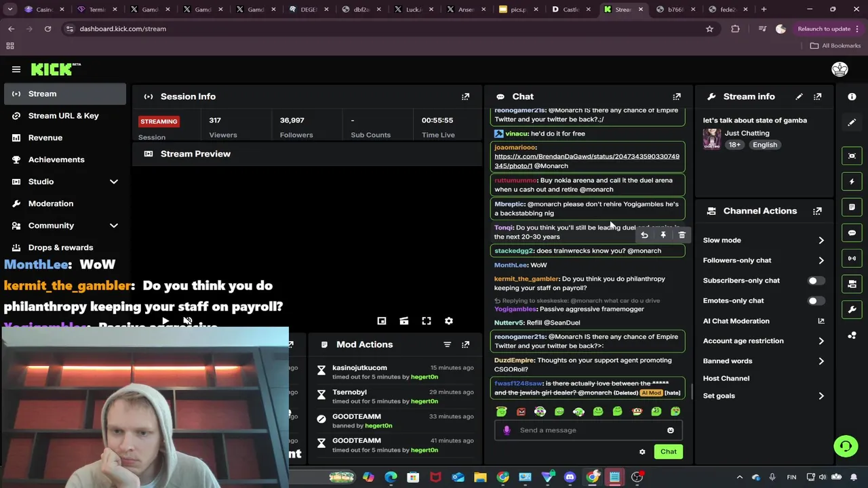Open Microsoft Edge from the taskbar
The height and width of the screenshot is (488, 868).
tap(391, 478)
